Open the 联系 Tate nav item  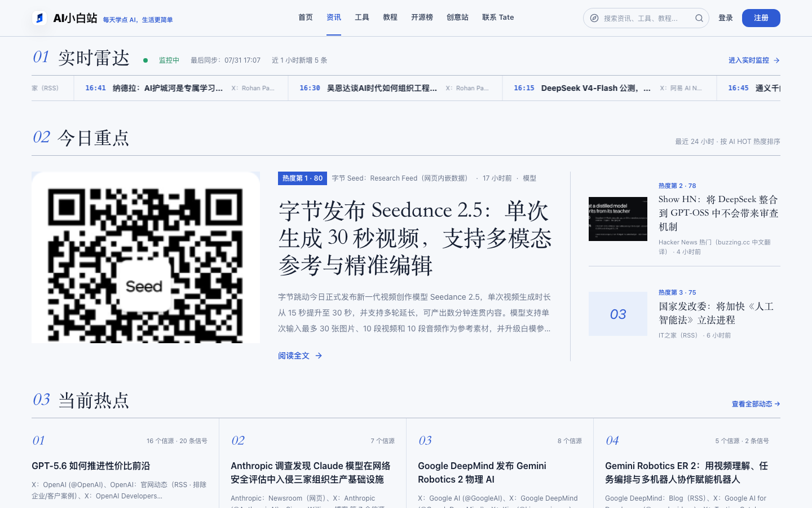click(498, 17)
